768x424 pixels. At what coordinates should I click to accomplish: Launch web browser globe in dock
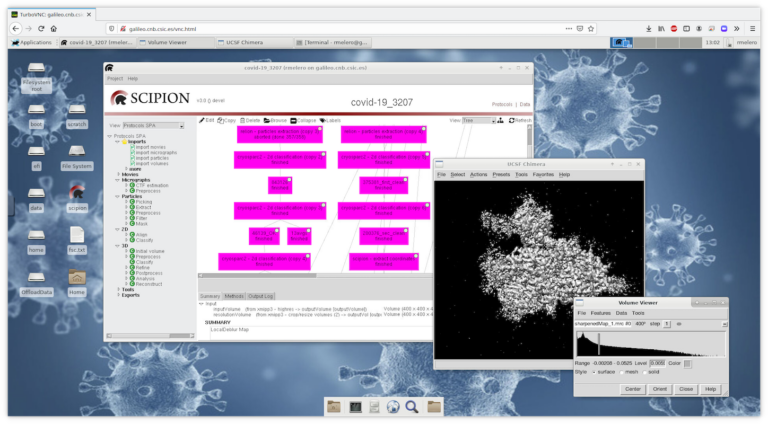pos(393,406)
